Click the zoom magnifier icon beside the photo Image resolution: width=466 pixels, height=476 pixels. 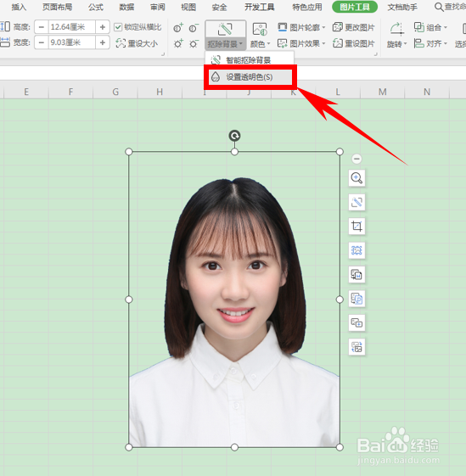point(357,178)
